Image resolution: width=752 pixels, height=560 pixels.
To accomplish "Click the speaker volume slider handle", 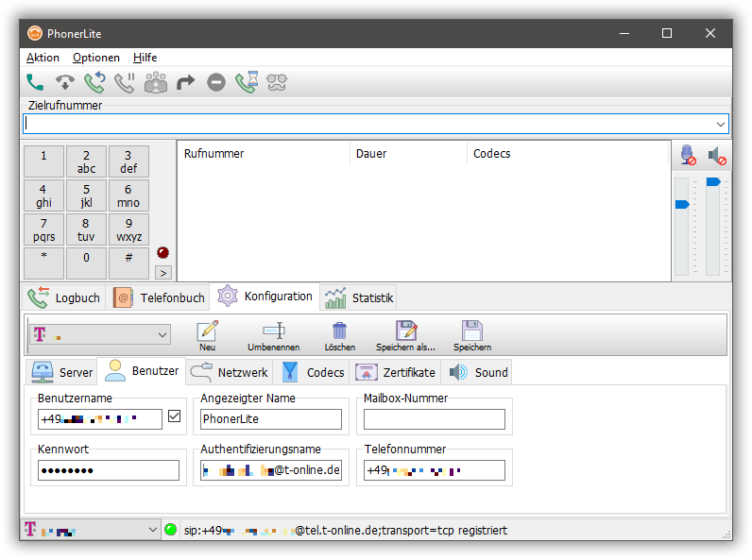I will click(713, 181).
